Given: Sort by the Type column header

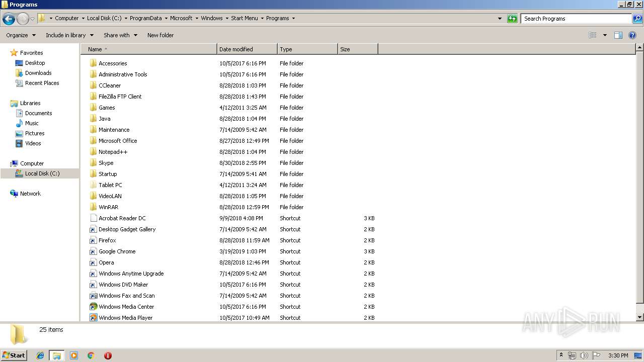Looking at the screenshot, I should pyautogui.click(x=307, y=49).
